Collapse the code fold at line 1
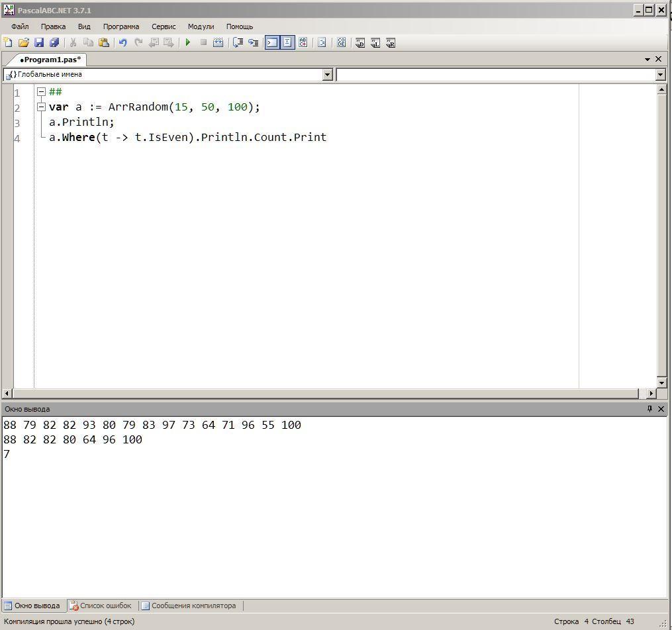Viewport: 672px width, 630px height. 41,91
